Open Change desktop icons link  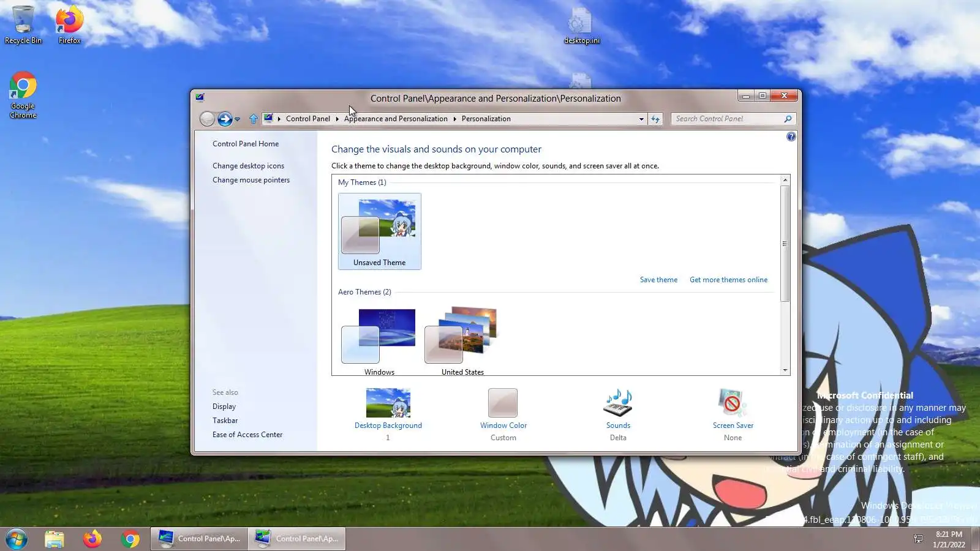coord(248,166)
